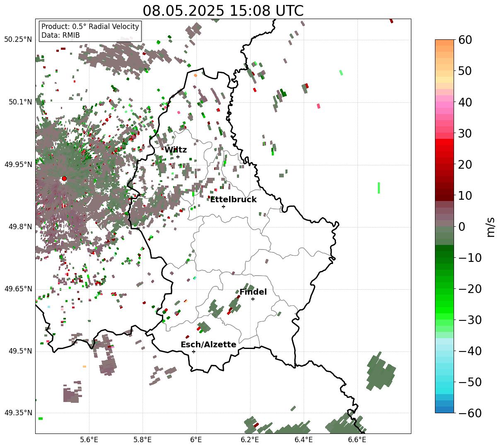500x448 pixels.
Task: Click the Data: RMIB text in legend box
Action: 60,35
